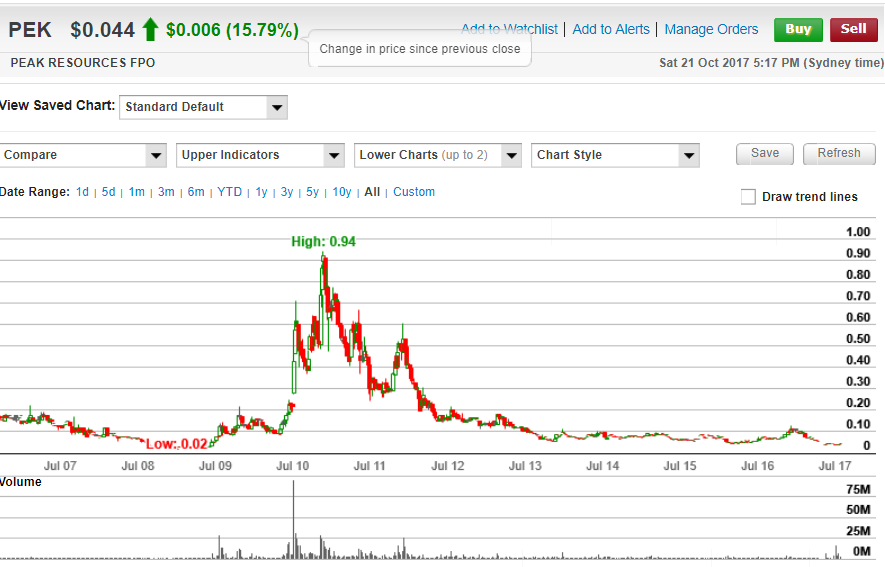This screenshot has width=885, height=567.
Task: Set date range to 5d
Action: 108,192
